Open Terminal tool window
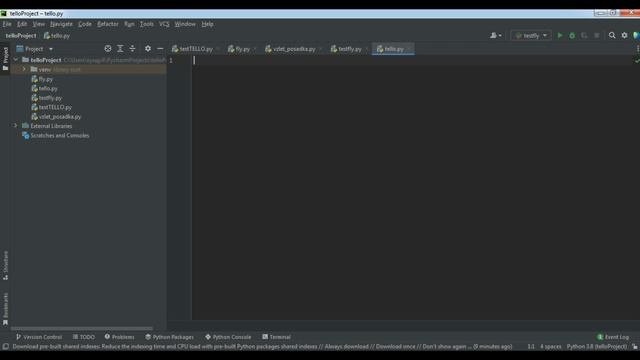The height and width of the screenshot is (360, 640). 276,337
